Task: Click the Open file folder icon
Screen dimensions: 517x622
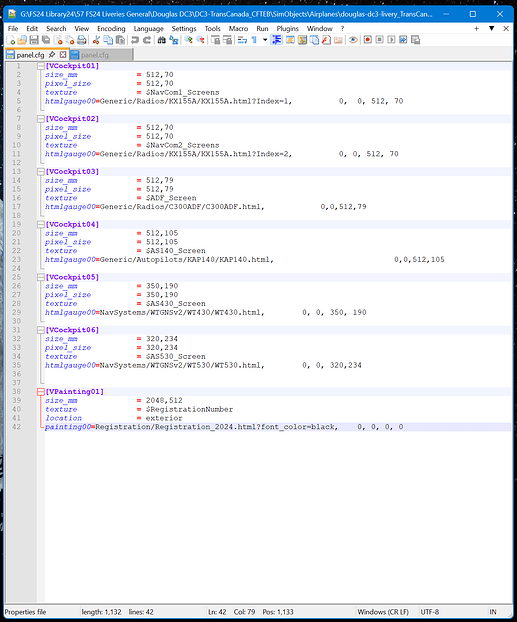Action: pyautogui.click(x=22, y=40)
